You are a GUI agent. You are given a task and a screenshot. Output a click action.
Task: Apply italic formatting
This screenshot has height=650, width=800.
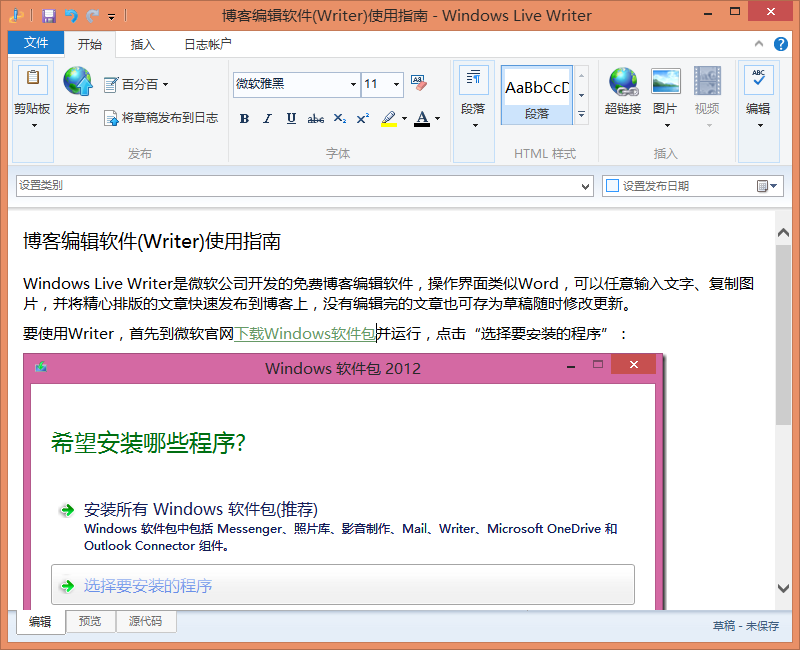267,119
